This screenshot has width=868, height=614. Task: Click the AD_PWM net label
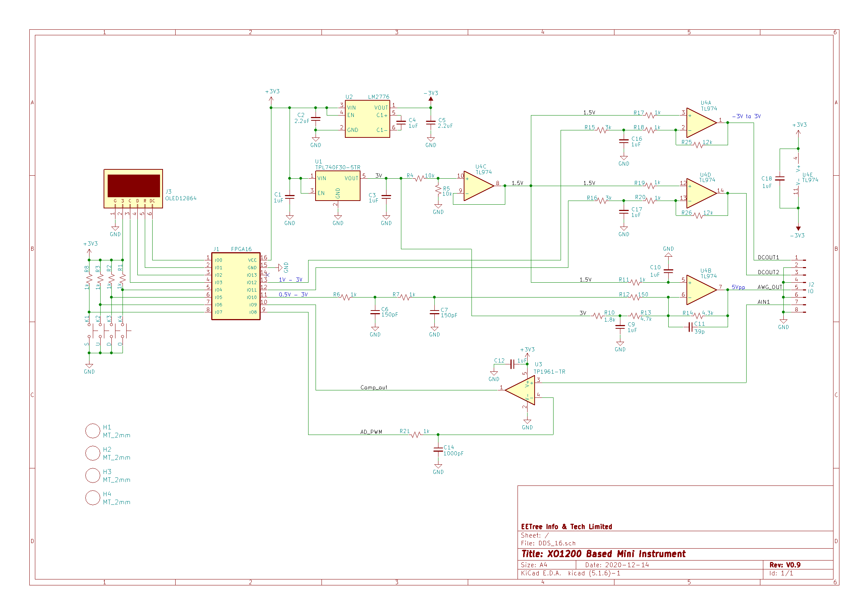point(371,432)
